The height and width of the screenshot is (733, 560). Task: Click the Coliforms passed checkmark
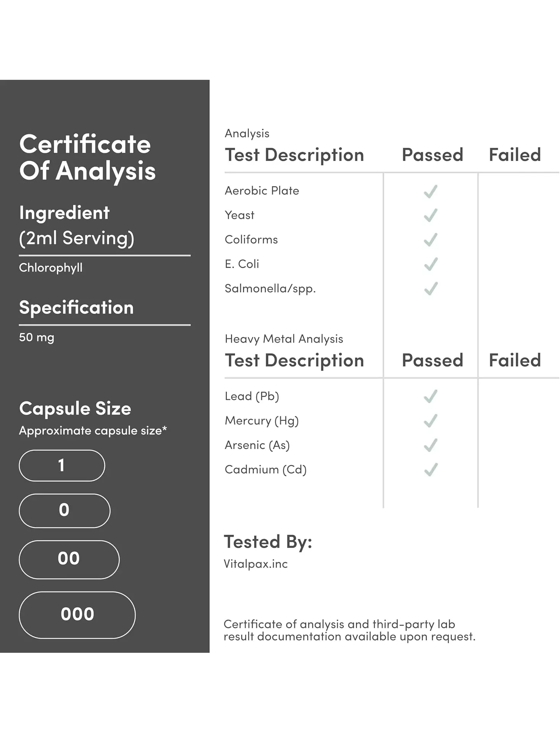(431, 240)
